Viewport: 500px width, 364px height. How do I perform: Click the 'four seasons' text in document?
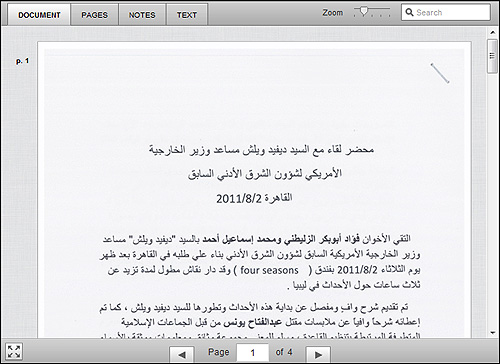pos(269,270)
